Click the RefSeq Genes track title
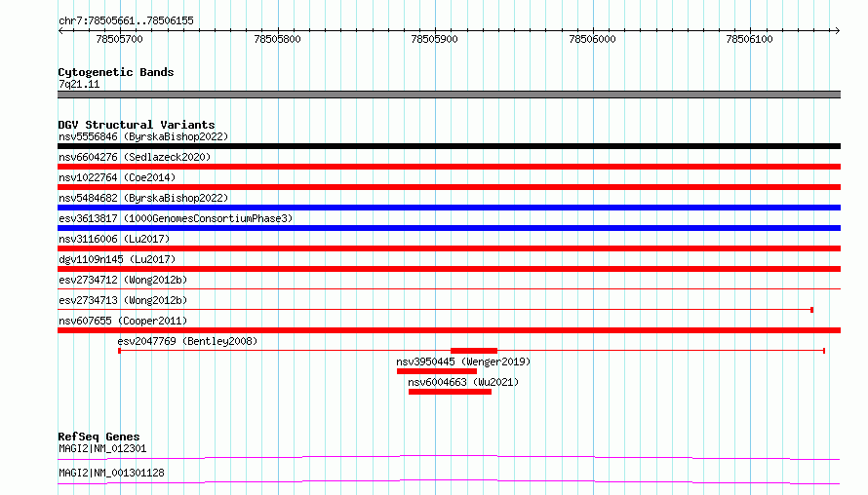This screenshot has height=495, width=868. coord(99,437)
